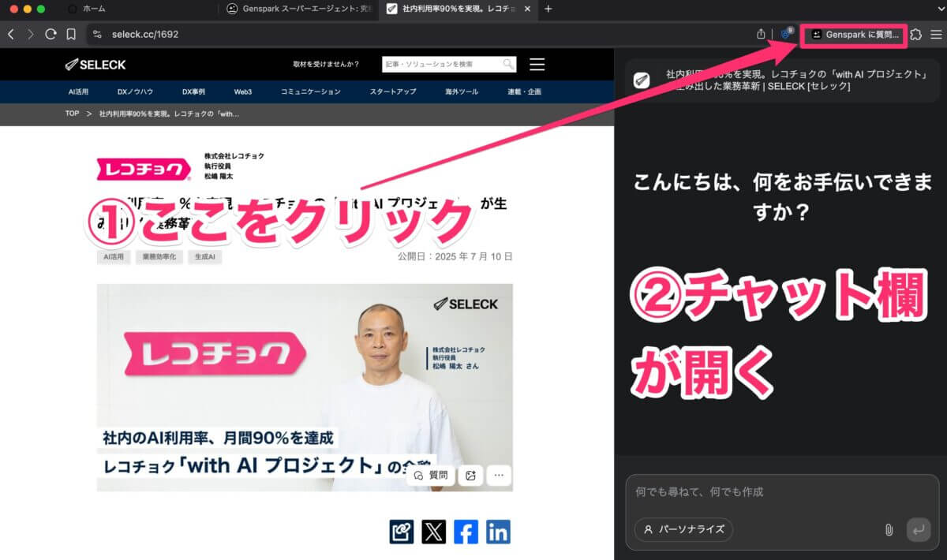This screenshot has height=560, width=947.
Task: Click the Genspark に質問 button
Action: [x=854, y=35]
